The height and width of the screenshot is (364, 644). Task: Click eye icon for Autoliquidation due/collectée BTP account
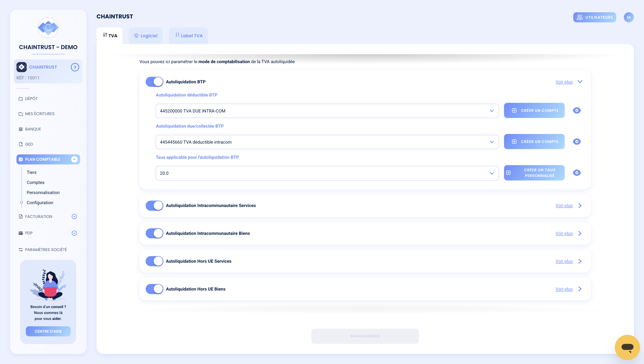[x=577, y=142]
